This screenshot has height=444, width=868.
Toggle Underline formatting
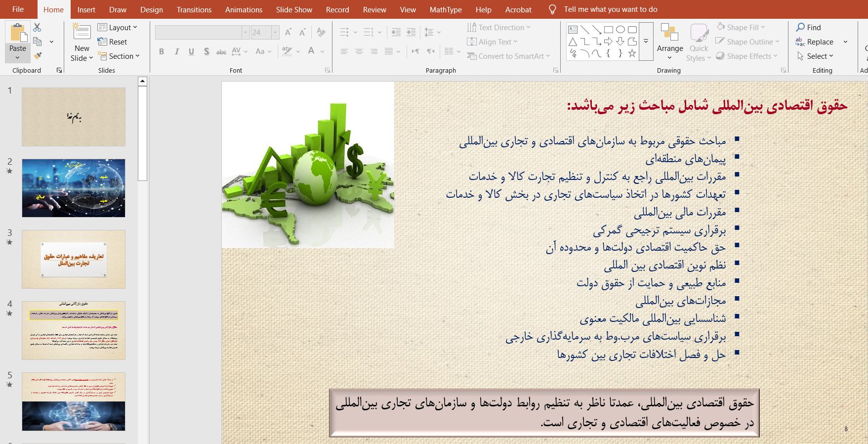click(191, 51)
